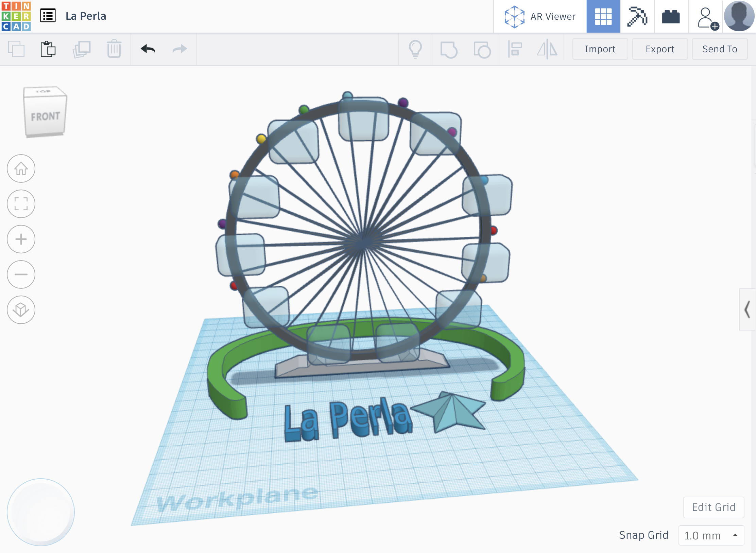
Task: Click the FRONT face of view cube
Action: tap(45, 116)
